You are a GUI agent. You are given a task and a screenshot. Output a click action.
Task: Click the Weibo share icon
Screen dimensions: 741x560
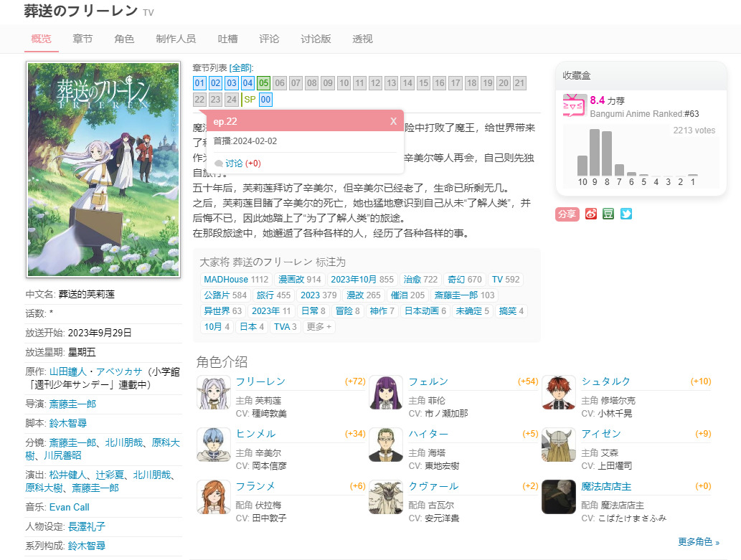tap(591, 214)
